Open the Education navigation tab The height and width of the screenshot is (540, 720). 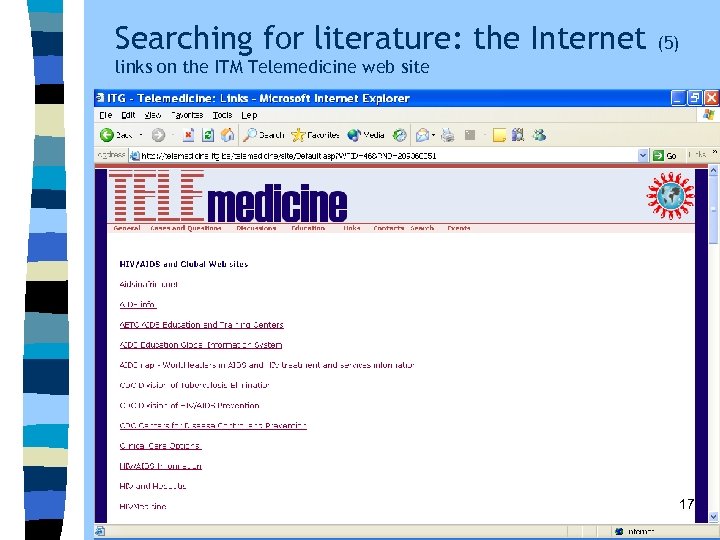[x=308, y=228]
